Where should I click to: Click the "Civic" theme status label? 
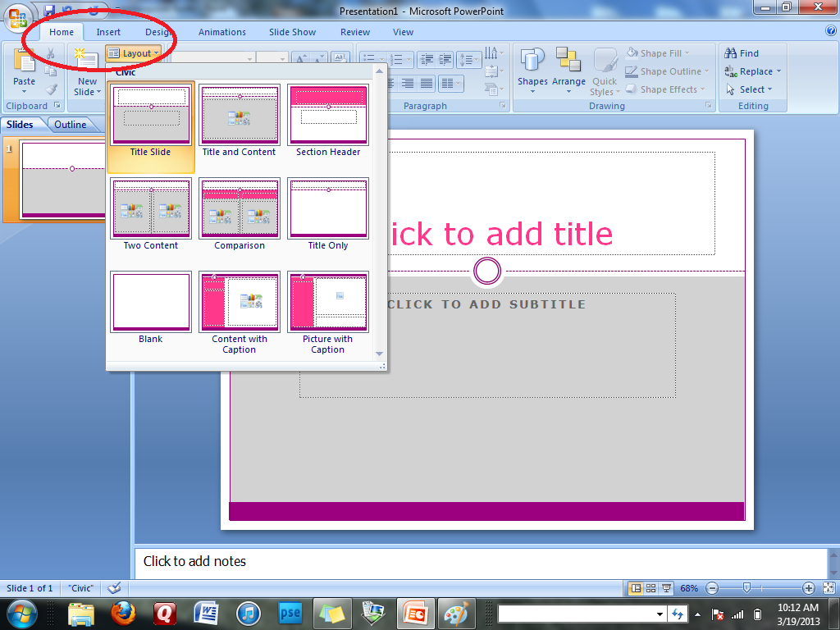point(81,588)
